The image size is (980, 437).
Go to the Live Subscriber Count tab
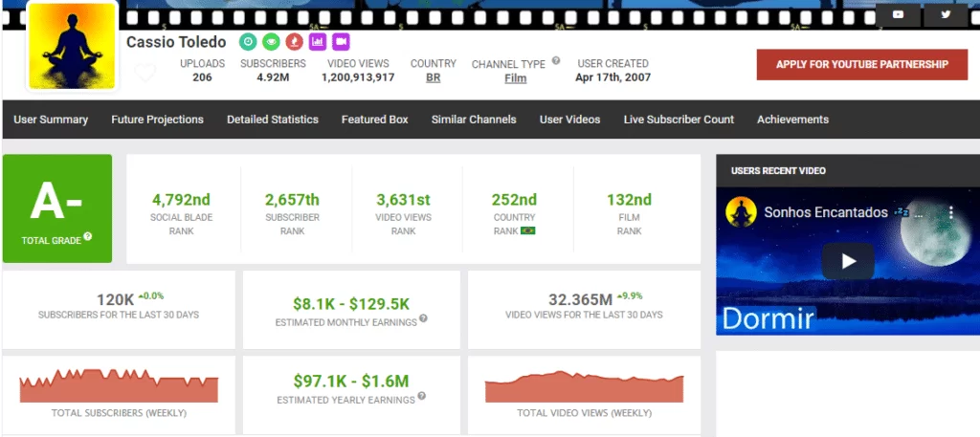click(x=679, y=120)
